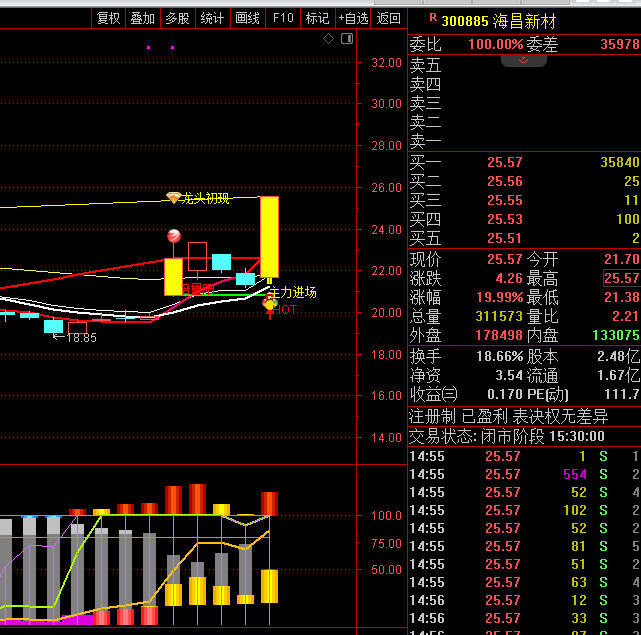Click the tall yellow limit-up candle
641x635 pixels.
pos(269,235)
